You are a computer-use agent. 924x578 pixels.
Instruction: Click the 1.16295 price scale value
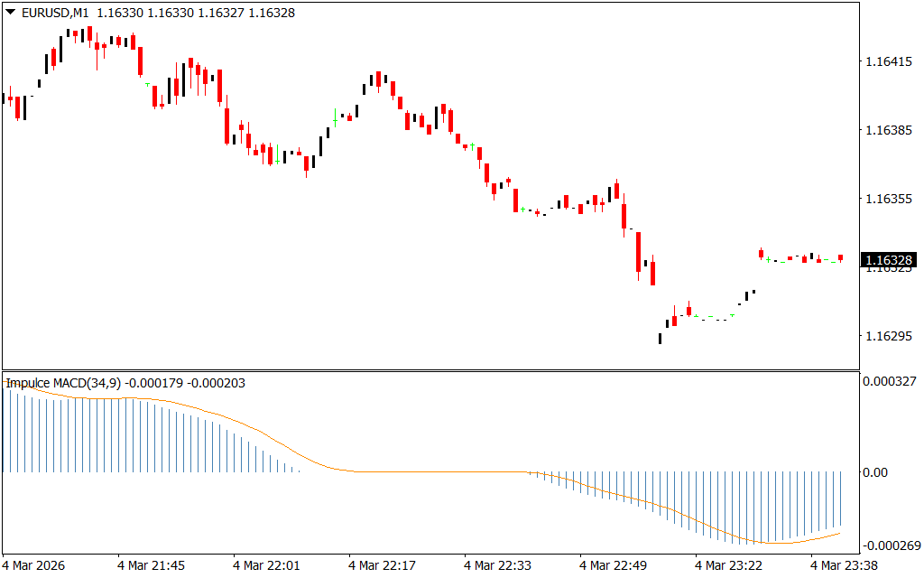point(890,337)
